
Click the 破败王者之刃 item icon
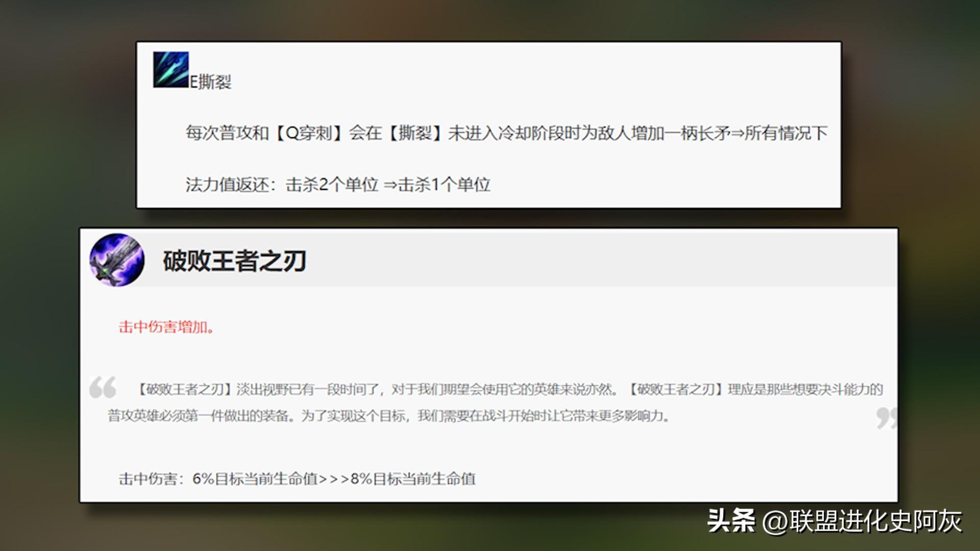point(117,260)
